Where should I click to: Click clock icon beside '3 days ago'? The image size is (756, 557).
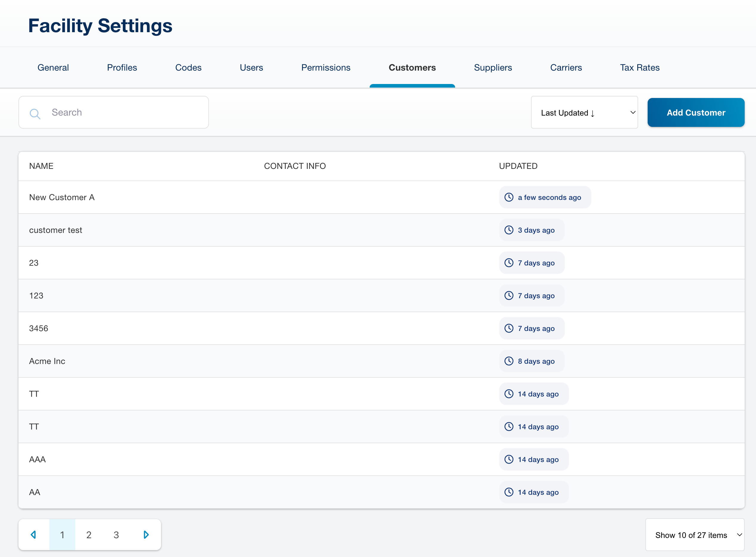(509, 230)
